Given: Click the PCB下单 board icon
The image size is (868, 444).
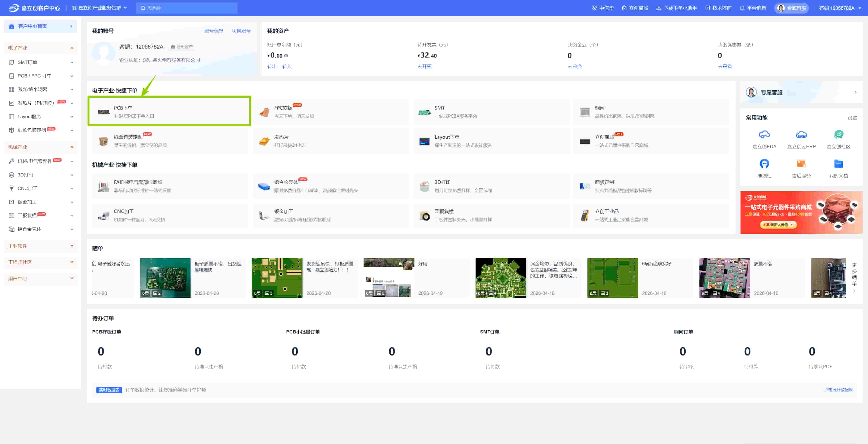Looking at the screenshot, I should point(104,112).
